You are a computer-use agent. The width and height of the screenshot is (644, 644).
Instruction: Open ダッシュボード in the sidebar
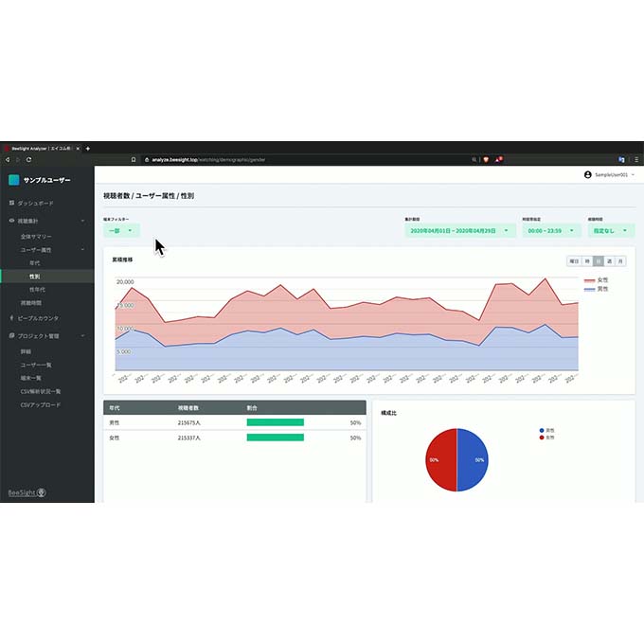click(35, 204)
